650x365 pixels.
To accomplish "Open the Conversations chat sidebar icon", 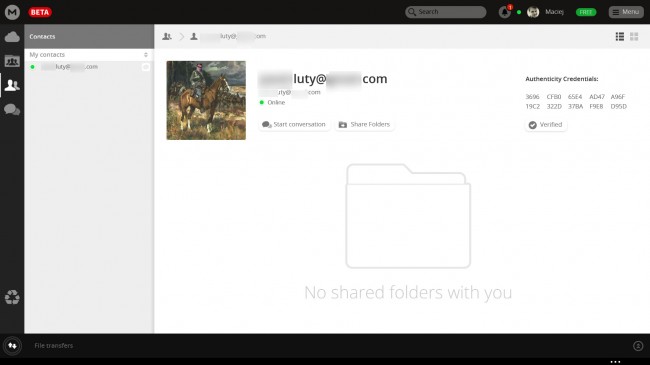I will click(12, 110).
